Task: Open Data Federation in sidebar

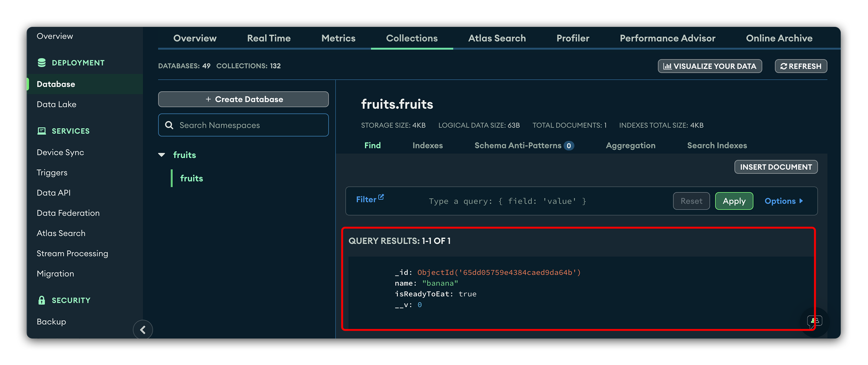Action: click(68, 213)
